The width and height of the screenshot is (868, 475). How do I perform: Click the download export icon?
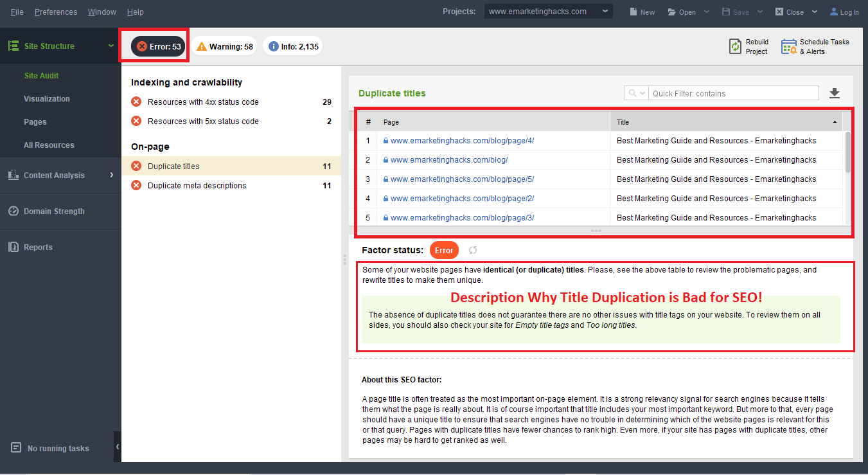pos(835,93)
